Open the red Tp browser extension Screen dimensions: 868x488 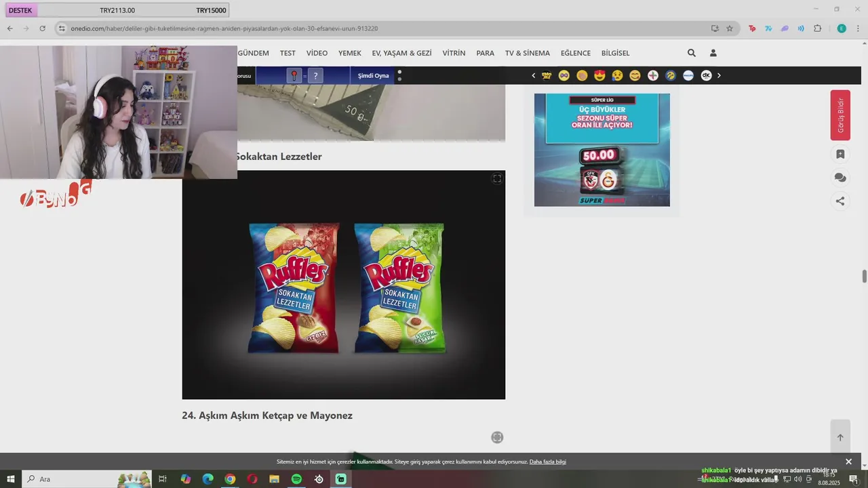(752, 28)
